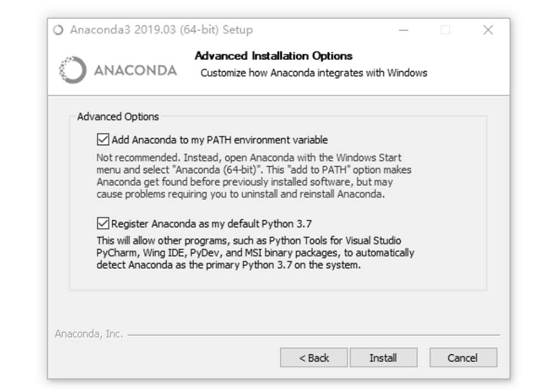The image size is (549, 392).
Task: Click 'Register Anaconda as my default Python 3.7' label
Action: pyautogui.click(x=211, y=223)
